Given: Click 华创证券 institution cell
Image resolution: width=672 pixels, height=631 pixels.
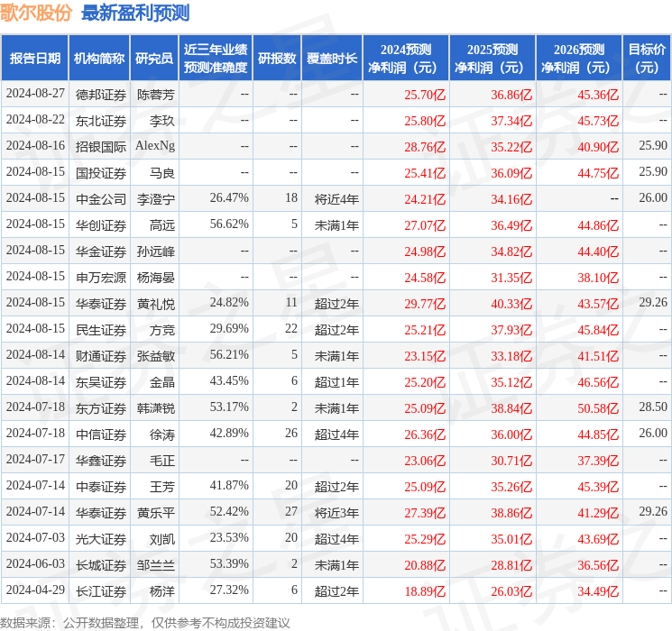Looking at the screenshot, I should (x=101, y=225).
